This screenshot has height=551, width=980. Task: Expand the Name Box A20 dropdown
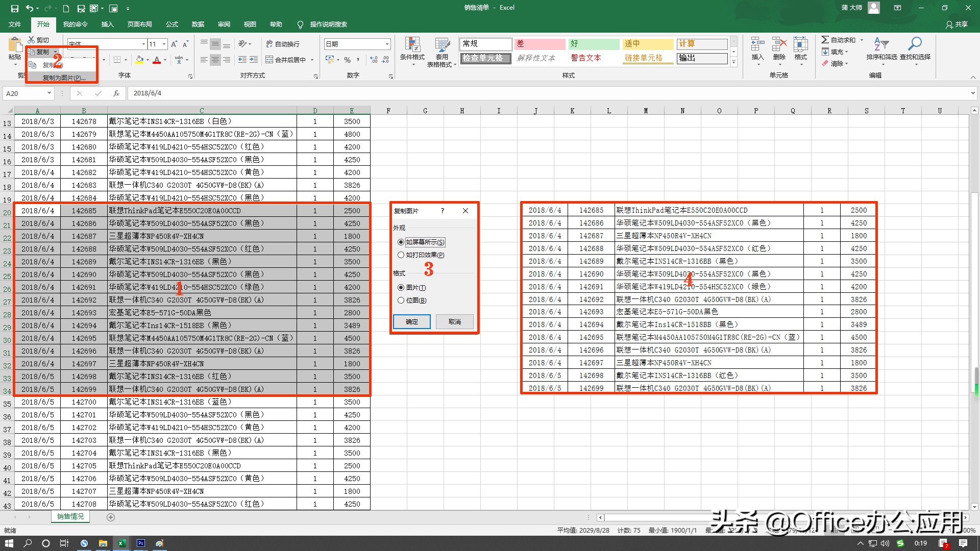point(49,93)
